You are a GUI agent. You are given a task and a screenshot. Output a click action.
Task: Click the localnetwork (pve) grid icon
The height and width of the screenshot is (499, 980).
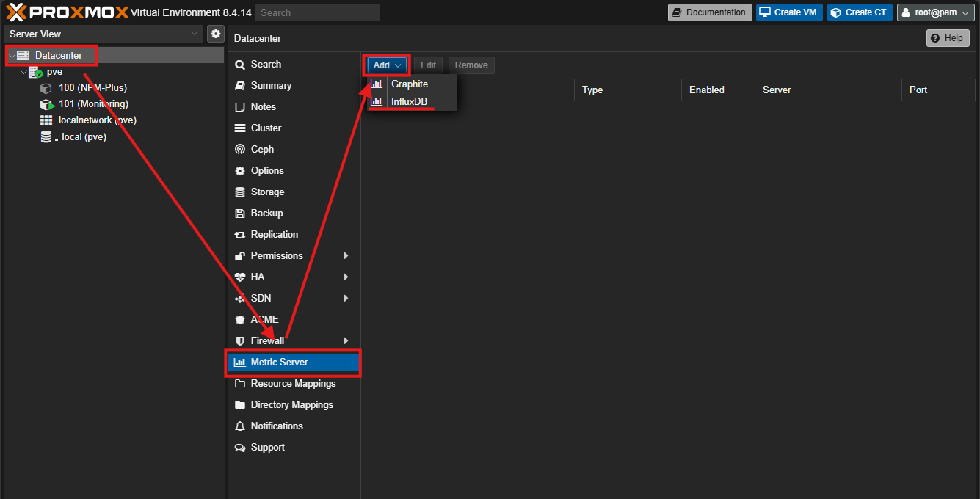(46, 120)
